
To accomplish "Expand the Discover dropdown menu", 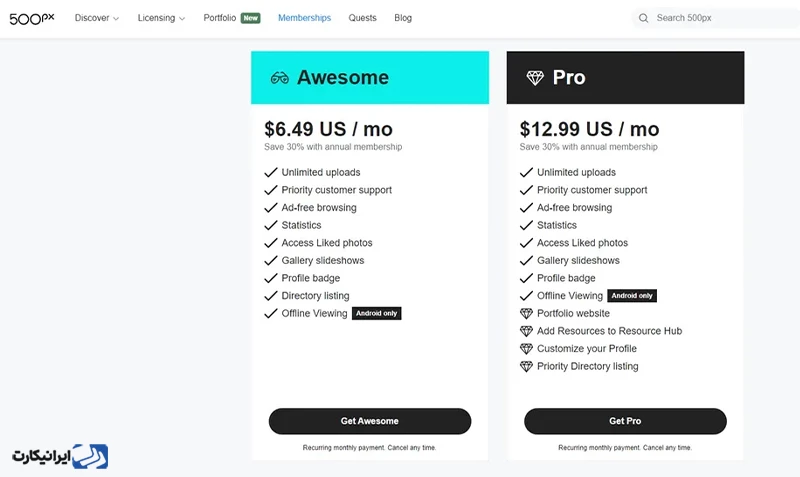I will point(97,18).
